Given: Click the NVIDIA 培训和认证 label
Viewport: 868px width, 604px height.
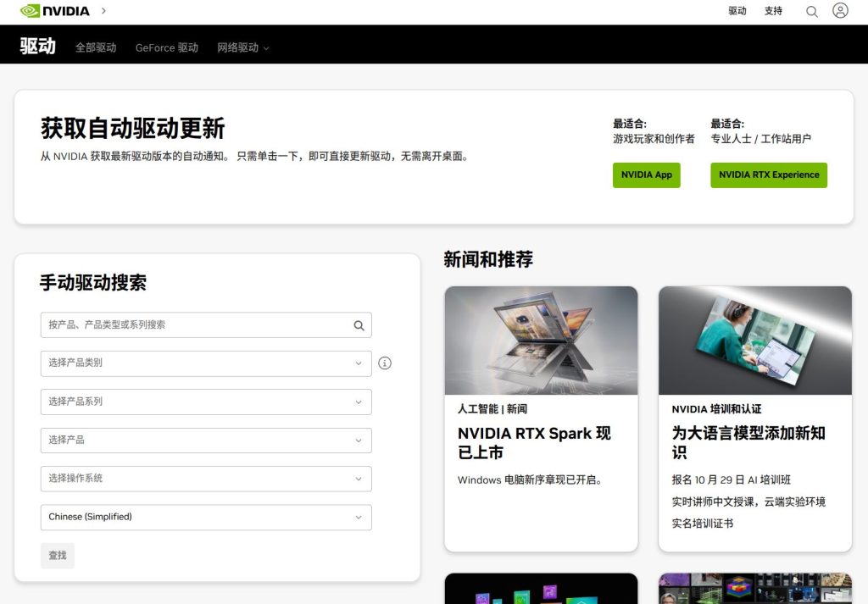Looking at the screenshot, I should [716, 409].
